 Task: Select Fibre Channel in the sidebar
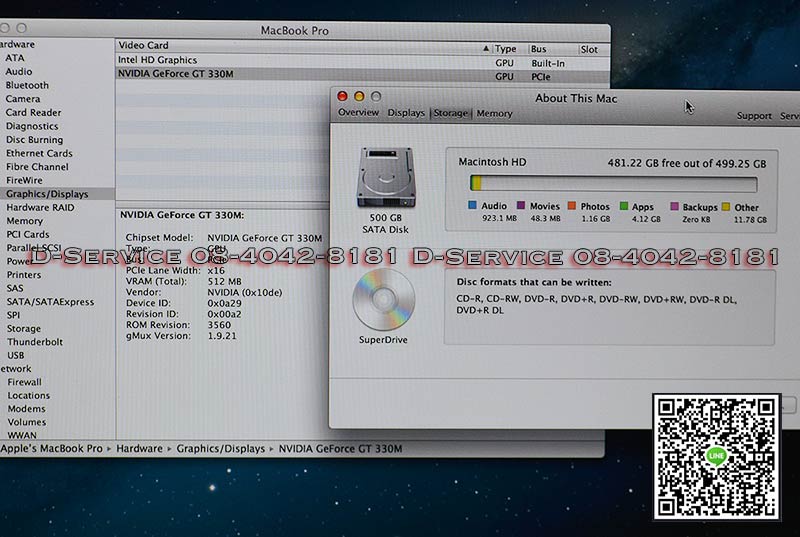pyautogui.click(x=37, y=167)
